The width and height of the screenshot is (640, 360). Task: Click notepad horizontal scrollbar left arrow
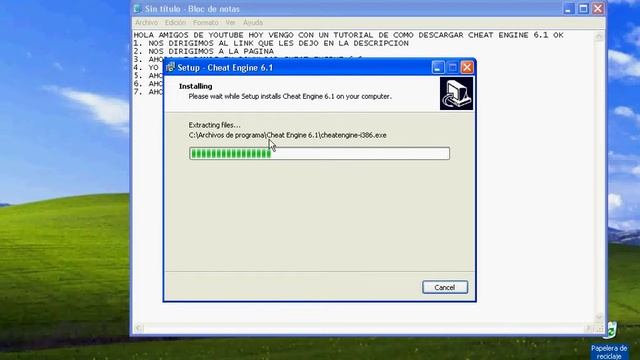coord(139,328)
